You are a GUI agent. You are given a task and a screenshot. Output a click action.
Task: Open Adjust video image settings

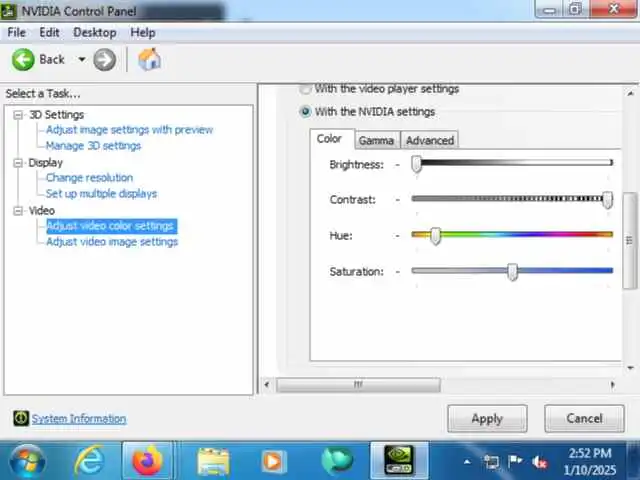click(x=112, y=242)
